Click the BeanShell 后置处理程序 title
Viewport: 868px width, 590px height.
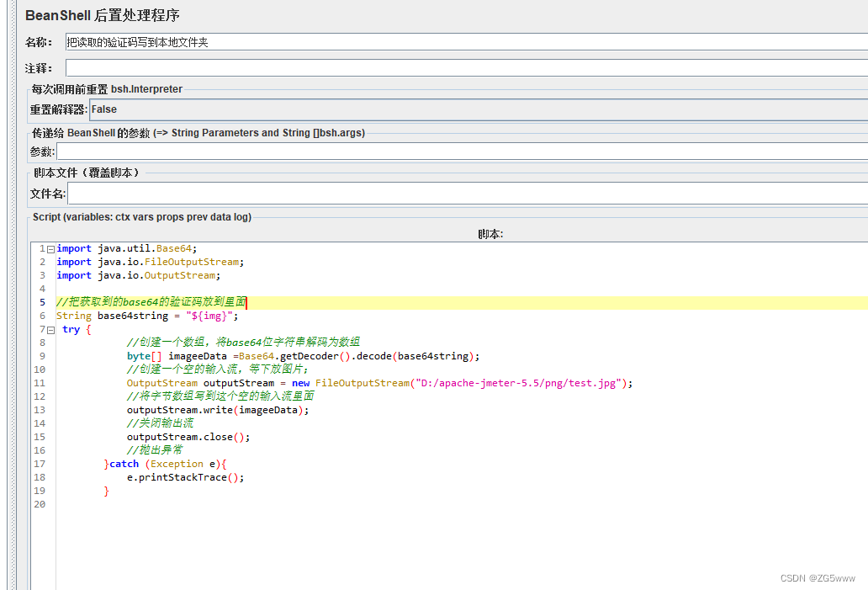point(99,15)
